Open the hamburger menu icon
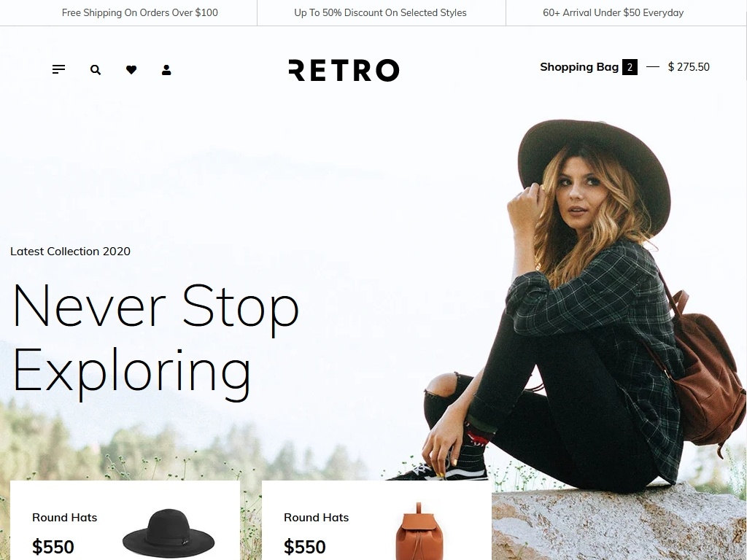This screenshot has width=747, height=560. [x=58, y=69]
